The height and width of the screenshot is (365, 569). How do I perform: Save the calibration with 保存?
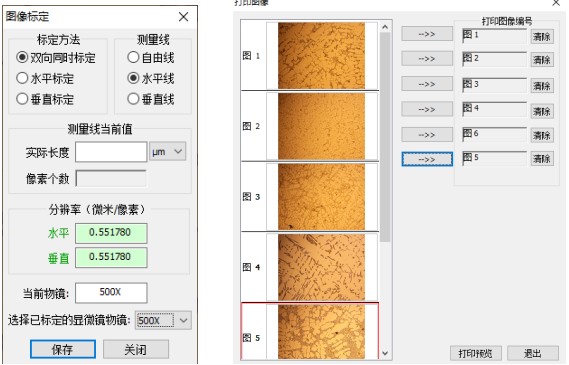click(63, 349)
